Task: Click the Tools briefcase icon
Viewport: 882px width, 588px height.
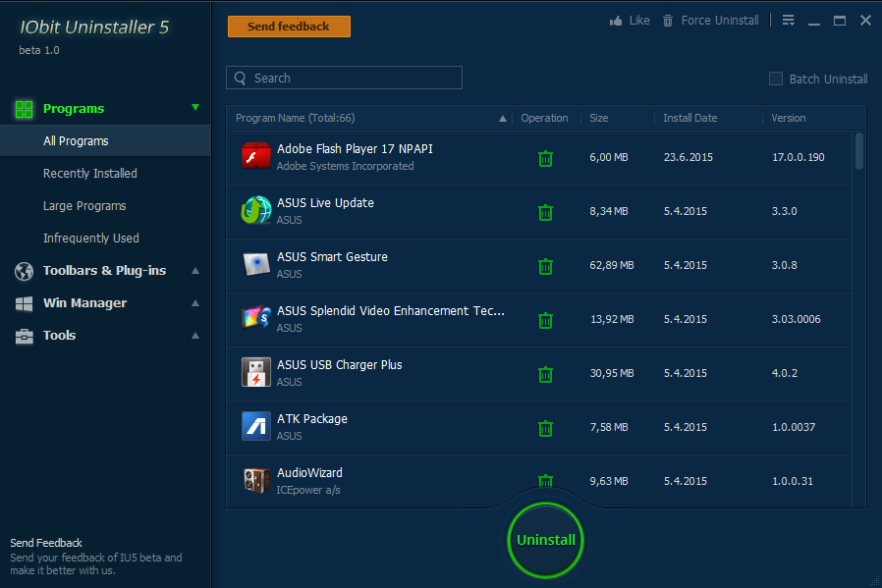Action: coord(24,336)
